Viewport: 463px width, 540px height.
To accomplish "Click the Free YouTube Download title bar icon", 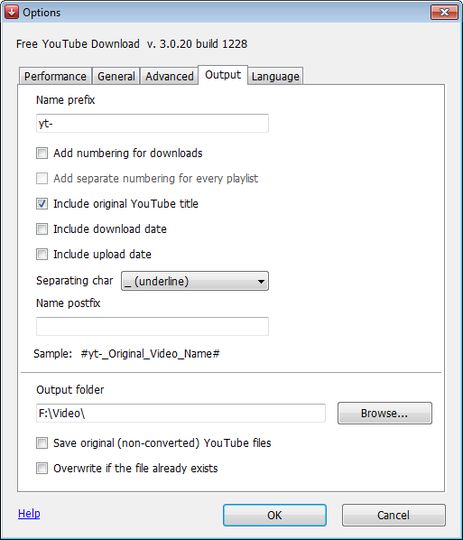I will pyautogui.click(x=11, y=12).
